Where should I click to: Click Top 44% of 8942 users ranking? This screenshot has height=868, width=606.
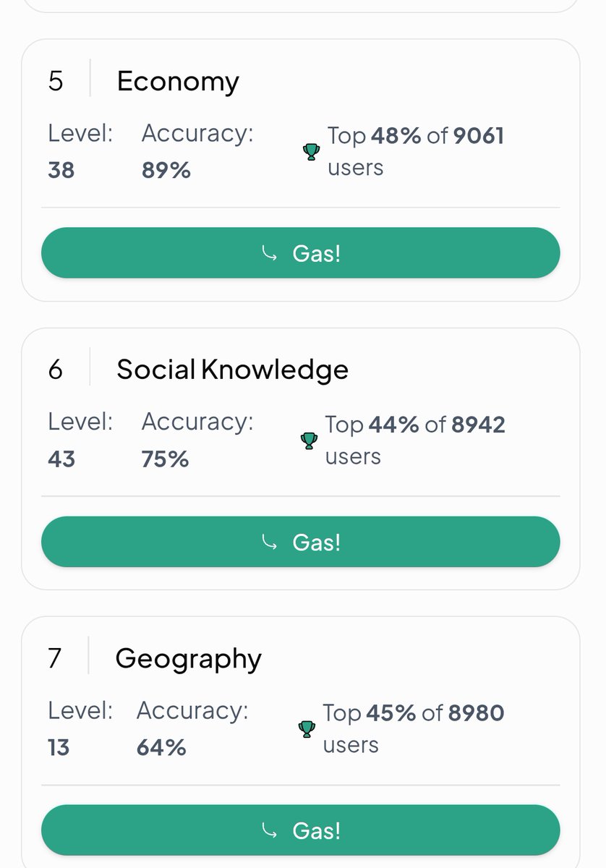pos(415,440)
